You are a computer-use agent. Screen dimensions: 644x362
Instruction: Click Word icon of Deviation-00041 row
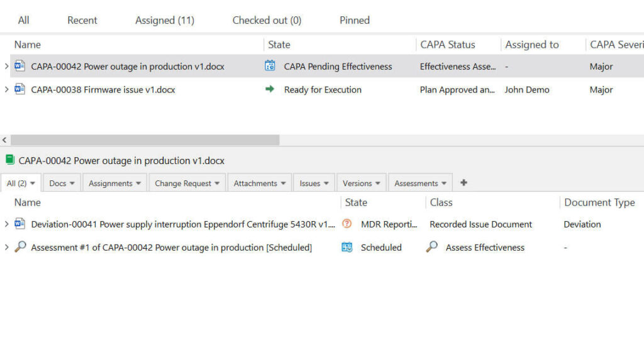19,224
